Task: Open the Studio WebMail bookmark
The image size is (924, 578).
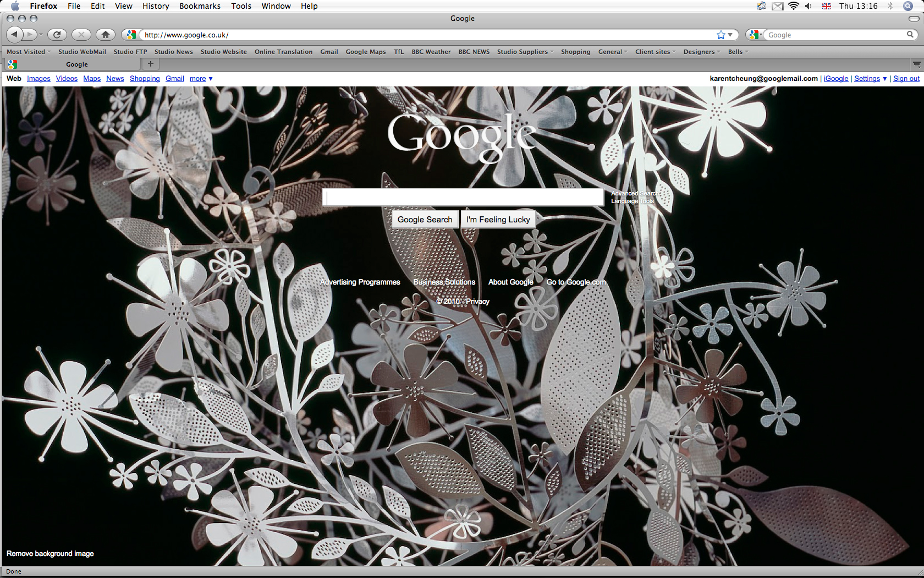Action: click(x=82, y=52)
